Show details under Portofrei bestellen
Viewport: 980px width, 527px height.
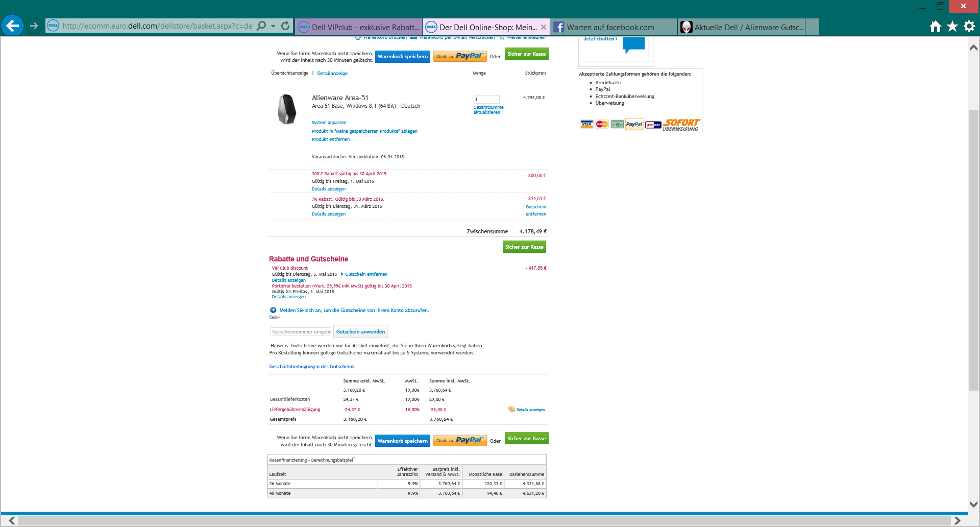click(289, 297)
